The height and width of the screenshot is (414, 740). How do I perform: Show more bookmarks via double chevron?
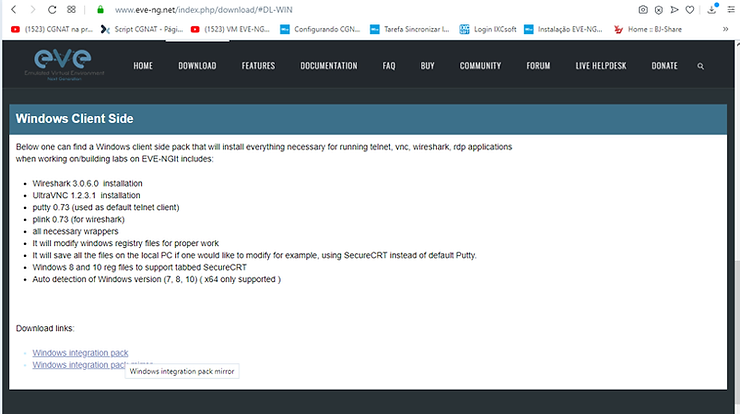coord(725,29)
